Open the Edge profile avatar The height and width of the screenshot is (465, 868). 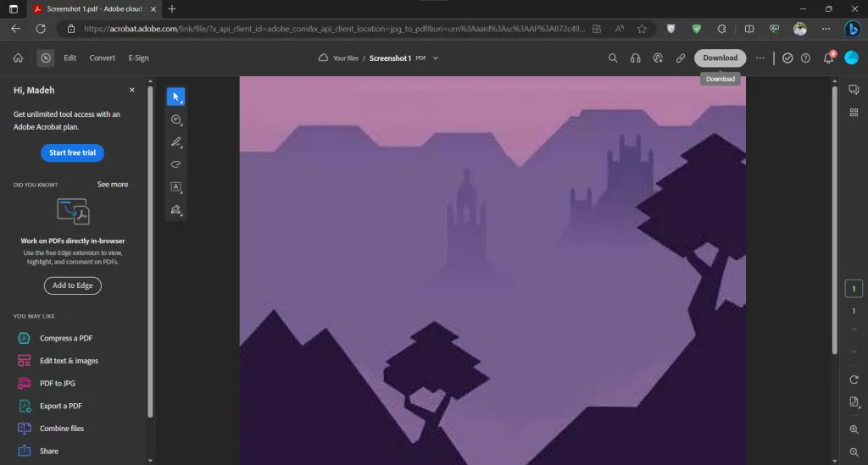[800, 29]
